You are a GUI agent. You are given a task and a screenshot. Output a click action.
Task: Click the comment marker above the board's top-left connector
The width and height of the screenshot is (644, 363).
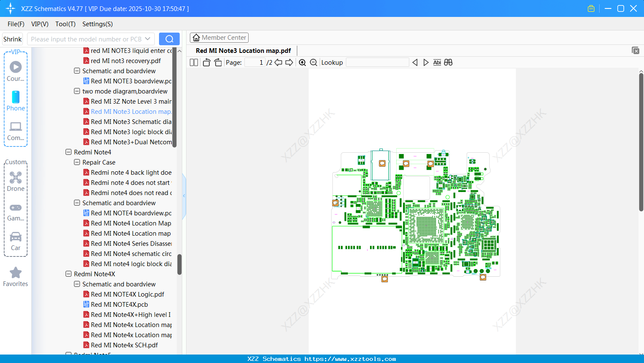point(382,163)
